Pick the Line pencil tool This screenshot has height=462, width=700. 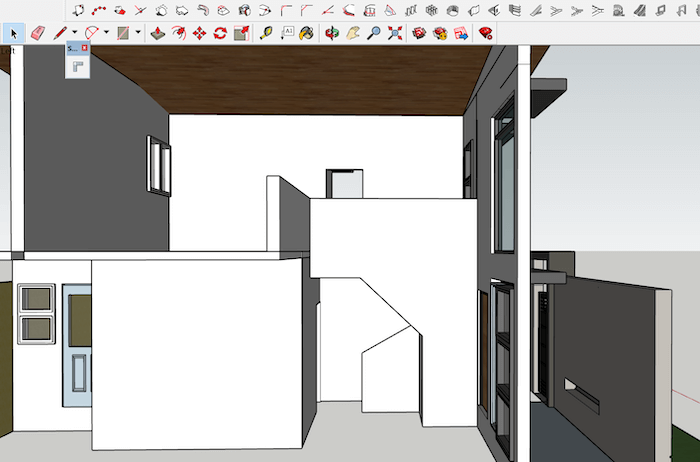tap(61, 33)
